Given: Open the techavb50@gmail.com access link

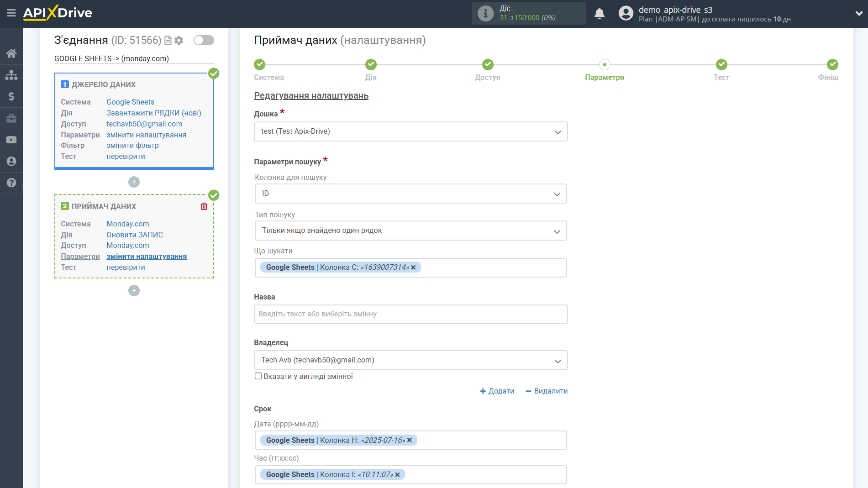Looking at the screenshot, I should point(144,124).
